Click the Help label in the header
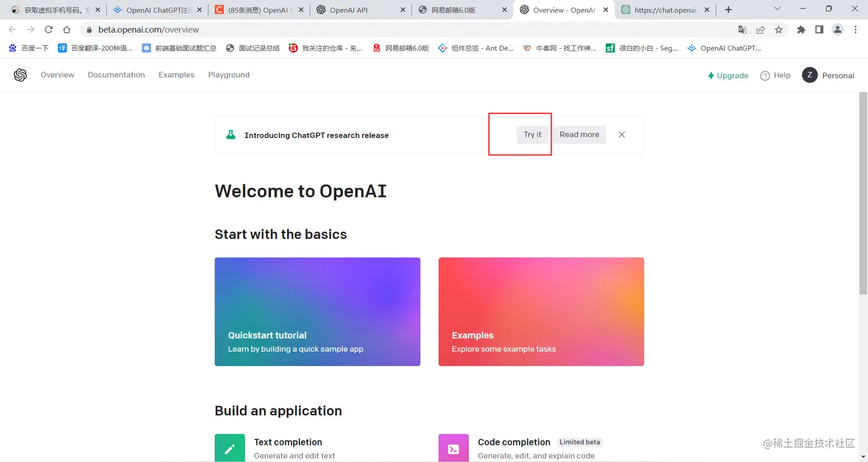This screenshot has width=868, height=462. pos(782,76)
